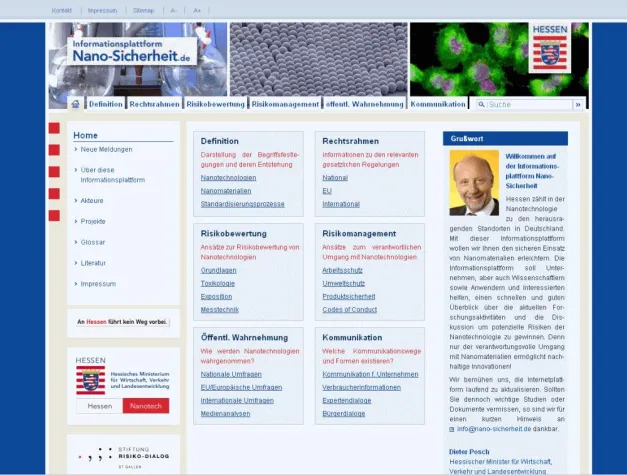Increase font size with A+ button
The height and width of the screenshot is (475, 627).
click(197, 10)
